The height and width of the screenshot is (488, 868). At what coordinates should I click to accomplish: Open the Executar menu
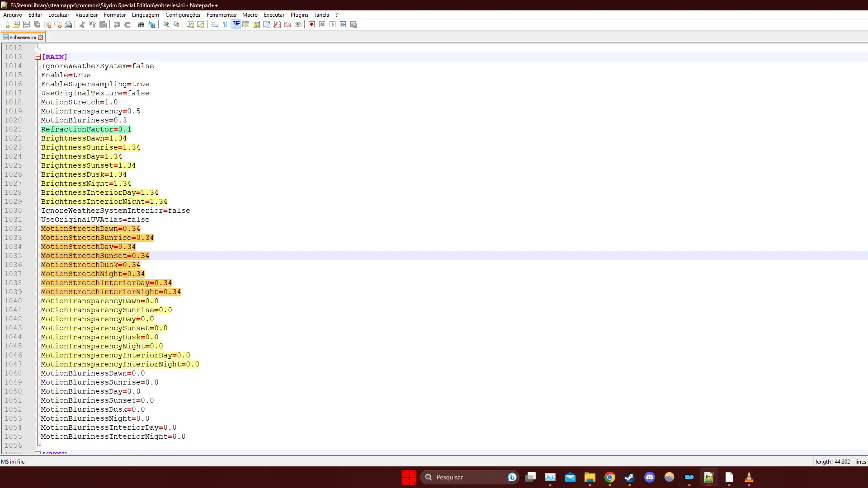click(274, 15)
